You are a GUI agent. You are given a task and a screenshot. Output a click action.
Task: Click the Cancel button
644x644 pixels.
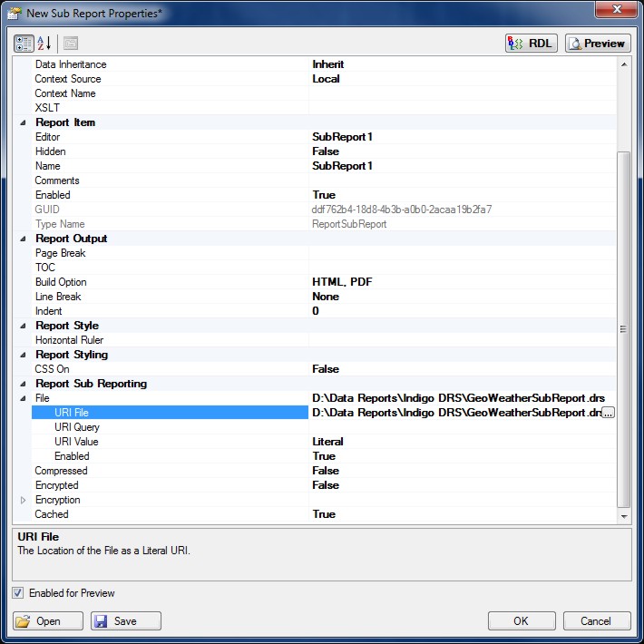(x=596, y=621)
